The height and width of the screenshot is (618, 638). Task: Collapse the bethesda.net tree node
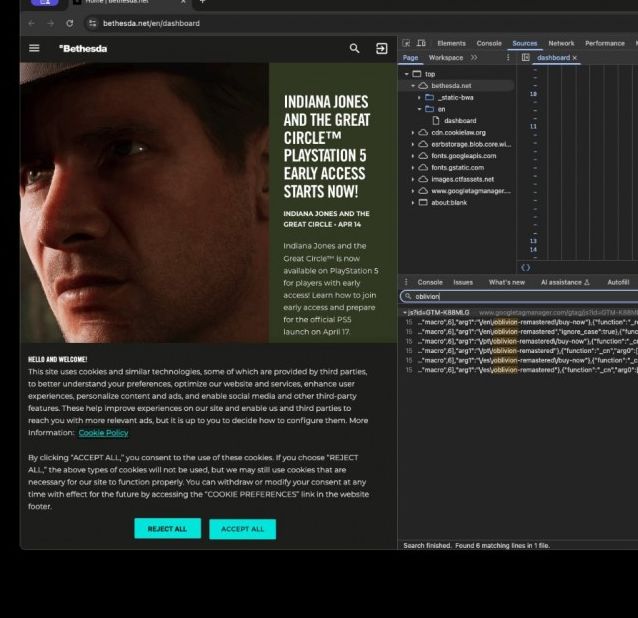point(413,86)
